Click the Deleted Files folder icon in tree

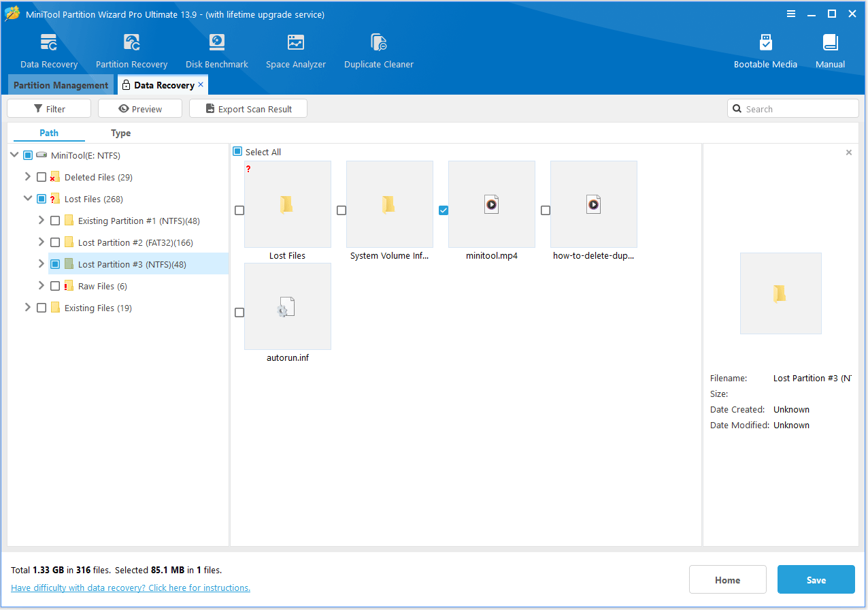tap(55, 177)
